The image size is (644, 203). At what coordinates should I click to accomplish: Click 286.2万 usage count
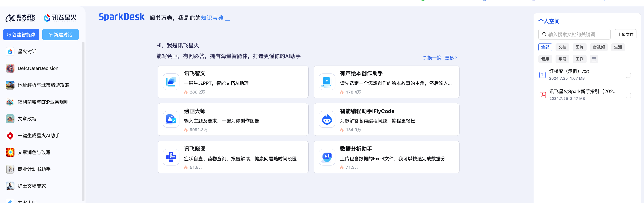(x=197, y=92)
